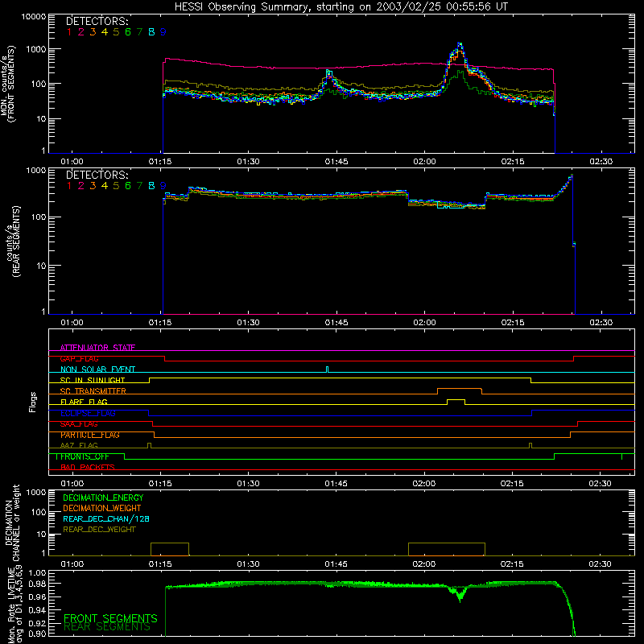The height and width of the screenshot is (644, 644).
Task: Pick detector 6 in the rear segments legend
Action: coord(128,186)
